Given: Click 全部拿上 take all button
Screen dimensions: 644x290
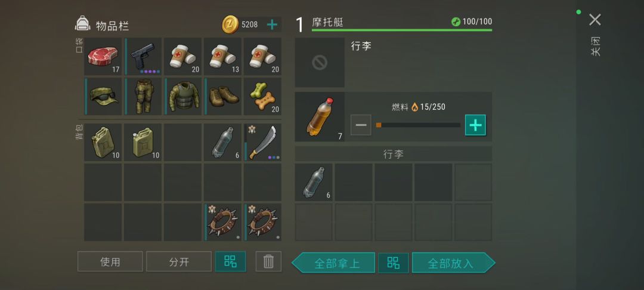Looking at the screenshot, I should pyautogui.click(x=333, y=263).
